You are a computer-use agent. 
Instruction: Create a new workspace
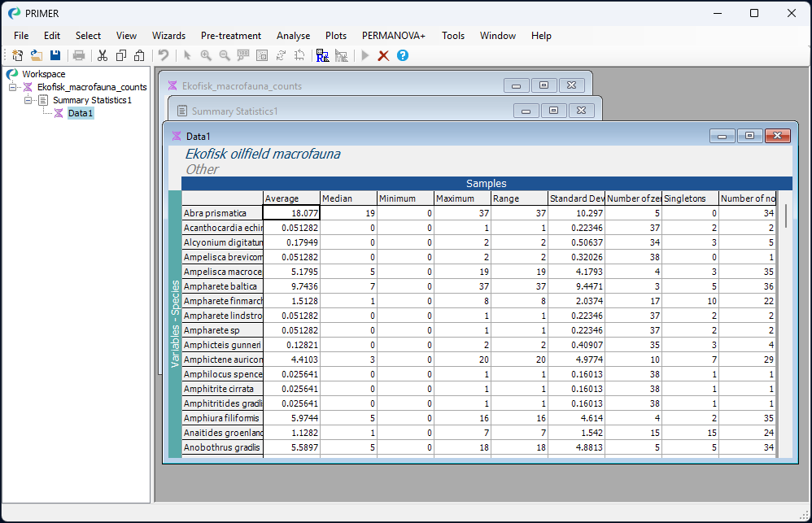[x=17, y=55]
